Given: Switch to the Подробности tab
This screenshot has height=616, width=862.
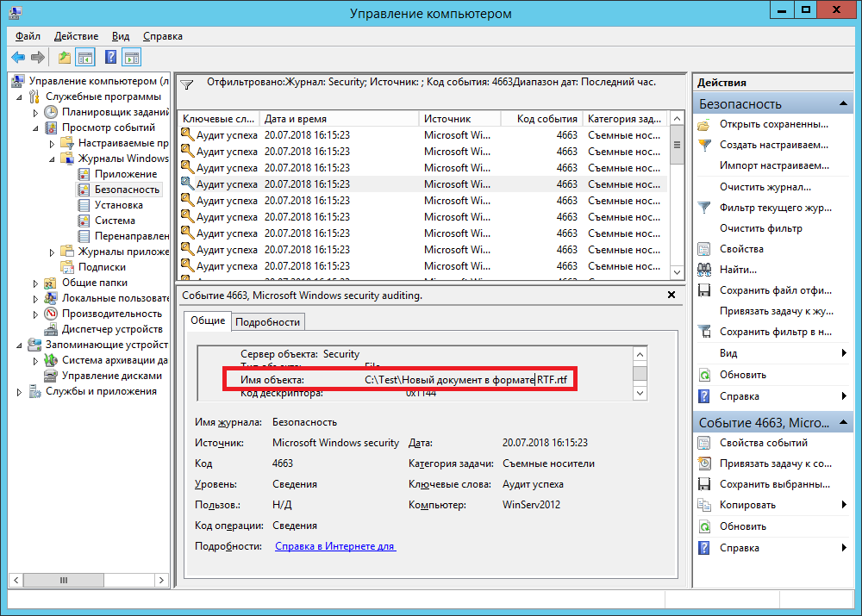Looking at the screenshot, I should pyautogui.click(x=267, y=321).
